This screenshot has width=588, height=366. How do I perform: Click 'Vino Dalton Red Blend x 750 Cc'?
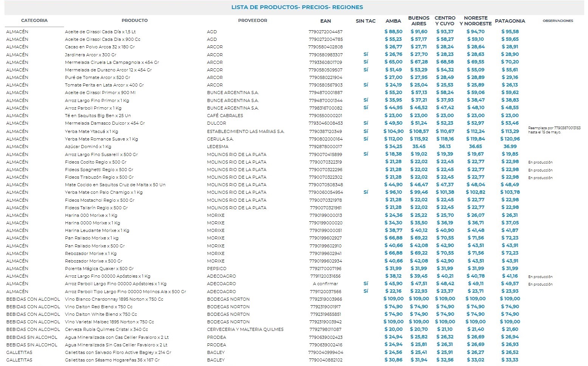99,307
